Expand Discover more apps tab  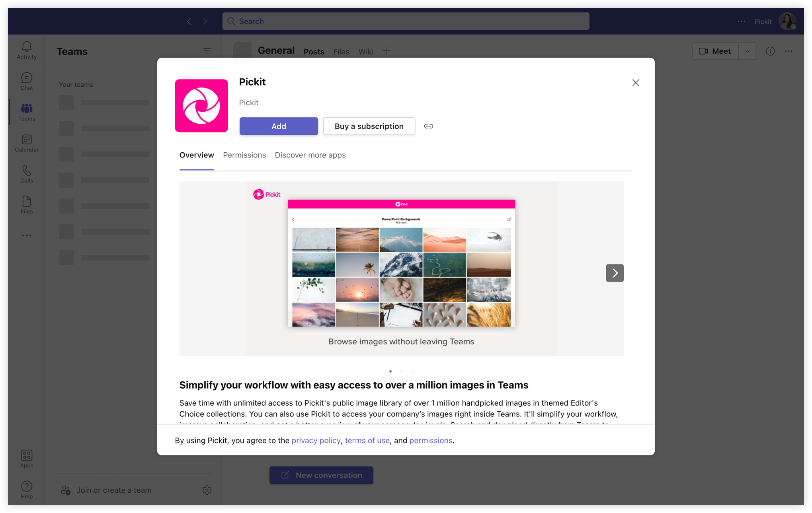pos(310,155)
